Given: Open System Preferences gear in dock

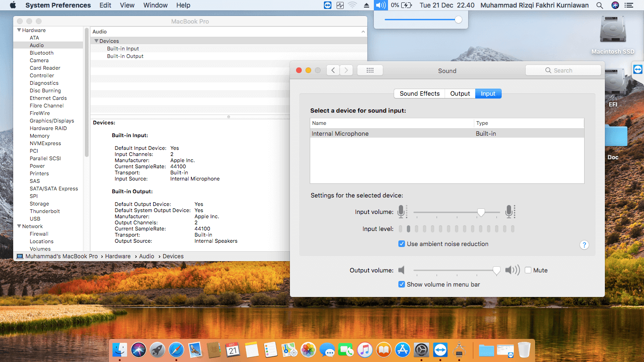Looking at the screenshot, I should (421, 350).
